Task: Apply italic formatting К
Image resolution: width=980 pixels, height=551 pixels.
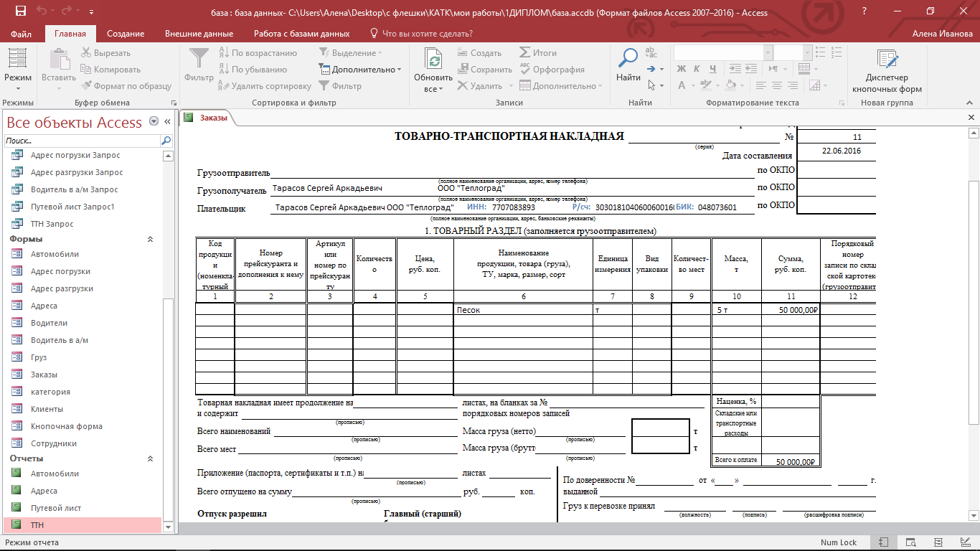Action: point(697,69)
